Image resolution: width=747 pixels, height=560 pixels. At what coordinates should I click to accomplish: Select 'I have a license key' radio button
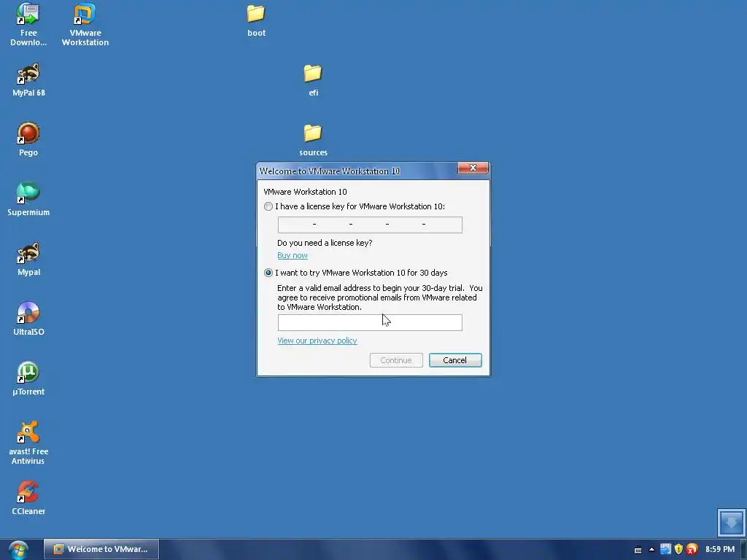pyautogui.click(x=268, y=206)
